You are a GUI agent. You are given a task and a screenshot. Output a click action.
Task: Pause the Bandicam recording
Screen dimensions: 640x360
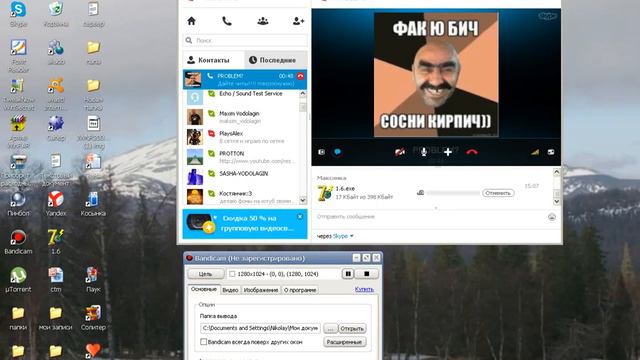pyautogui.click(x=348, y=274)
